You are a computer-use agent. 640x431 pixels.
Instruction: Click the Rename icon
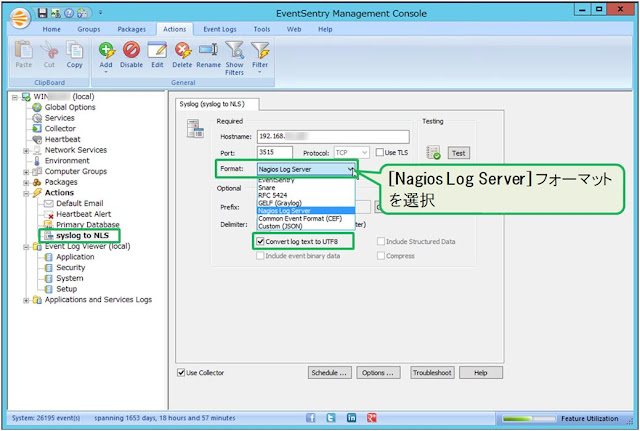click(x=208, y=50)
